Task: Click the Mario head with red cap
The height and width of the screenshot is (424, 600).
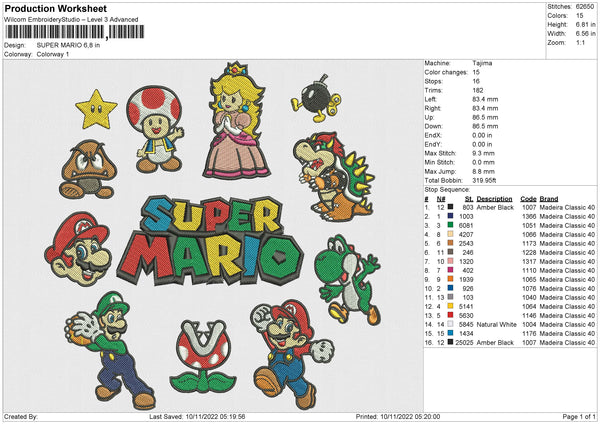Action: [x=78, y=249]
